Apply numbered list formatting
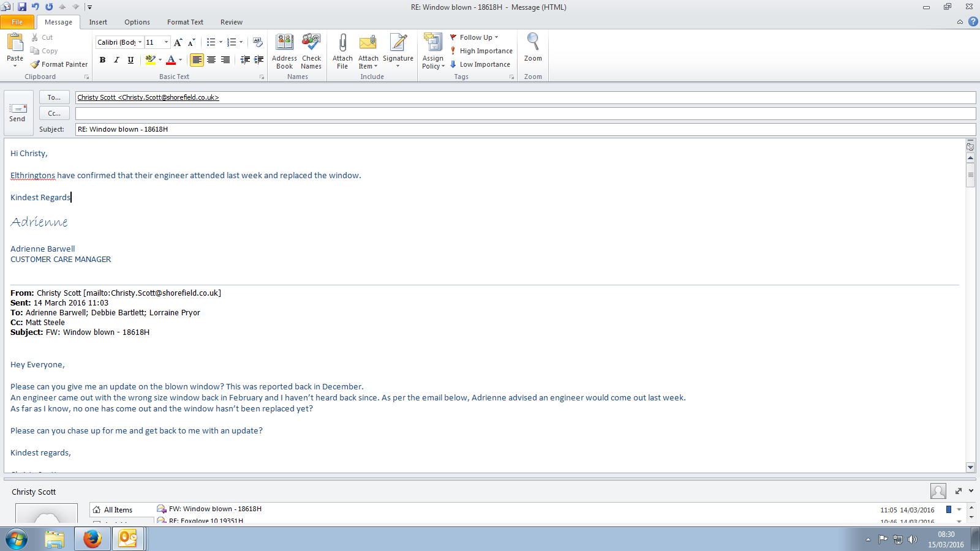The image size is (980, 551). (x=232, y=42)
